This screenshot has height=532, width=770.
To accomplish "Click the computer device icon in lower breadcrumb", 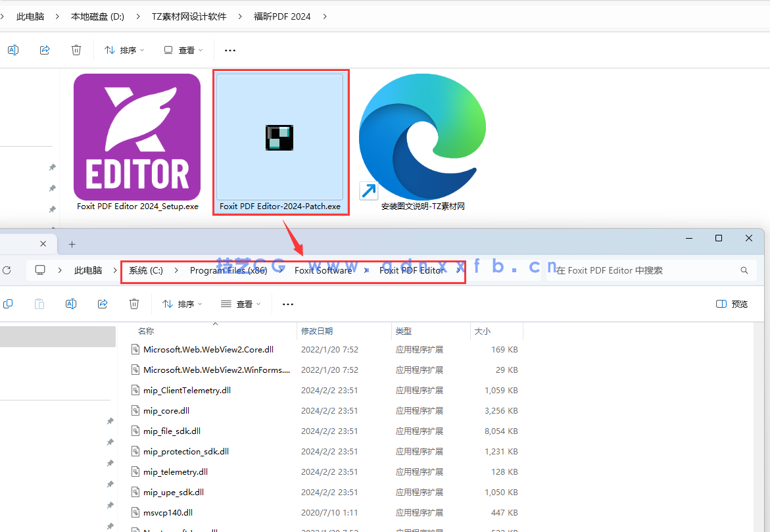I will pos(40,270).
